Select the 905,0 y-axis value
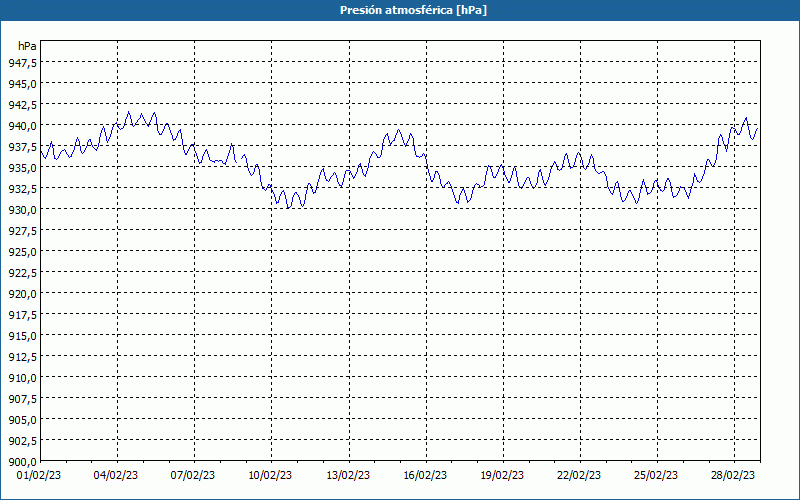This screenshot has height=500, width=800. click(22, 419)
